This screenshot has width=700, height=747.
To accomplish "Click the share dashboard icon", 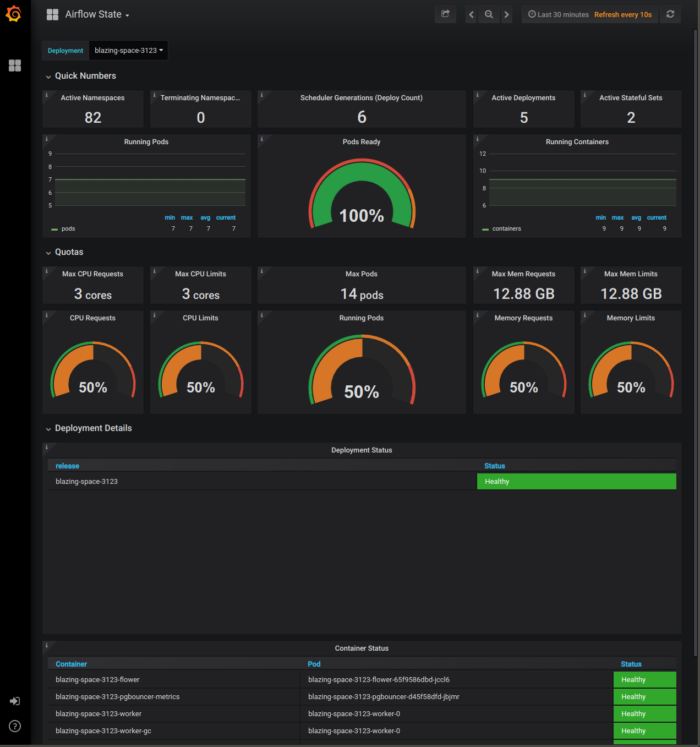I will (445, 14).
